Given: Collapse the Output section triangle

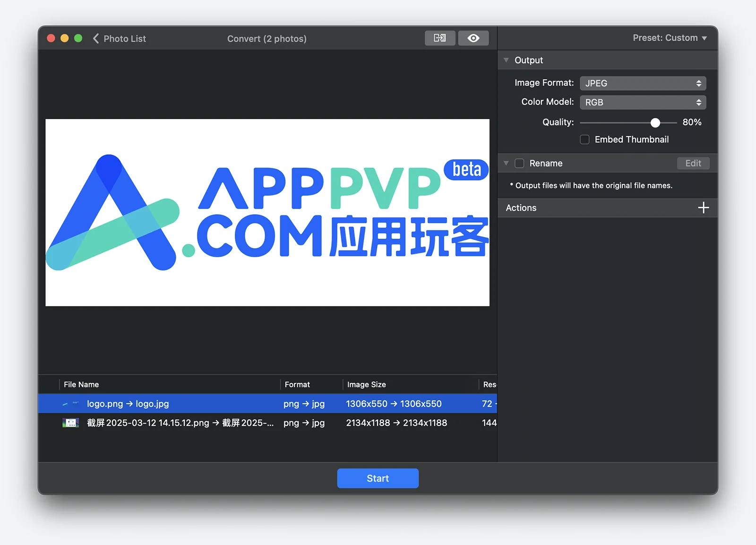Looking at the screenshot, I should [506, 60].
